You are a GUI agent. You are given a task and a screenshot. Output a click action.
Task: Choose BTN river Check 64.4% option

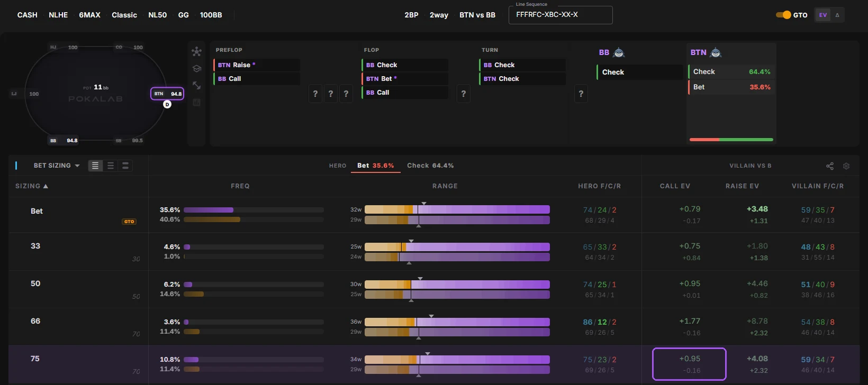coord(731,72)
